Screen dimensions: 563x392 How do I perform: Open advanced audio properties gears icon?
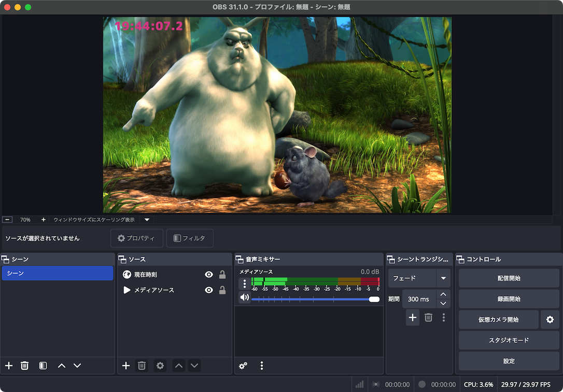[243, 366]
